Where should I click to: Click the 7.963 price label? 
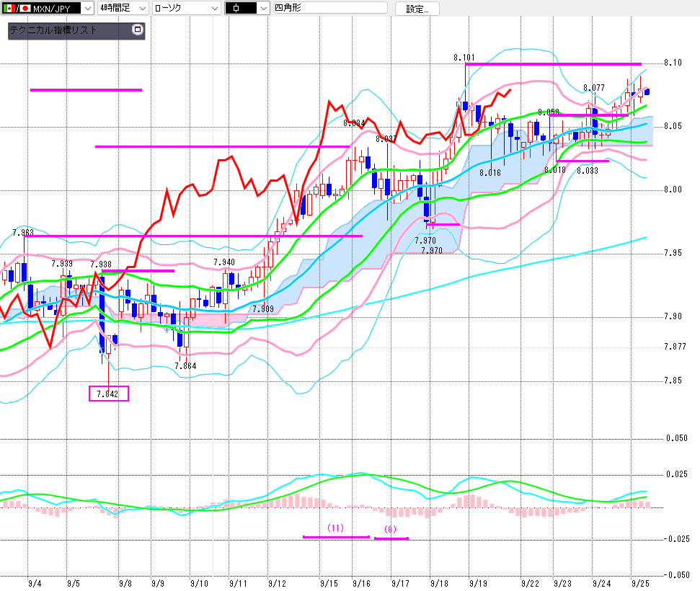23,232
